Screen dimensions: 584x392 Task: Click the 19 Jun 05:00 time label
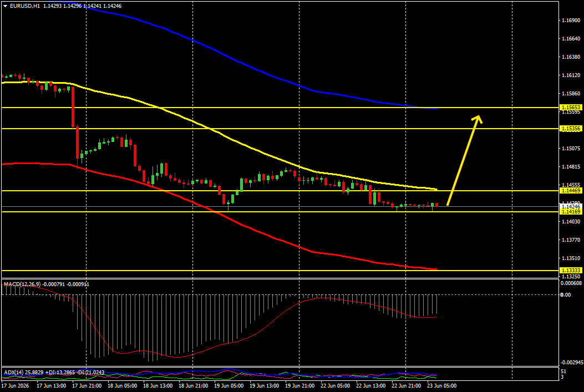[229, 386]
